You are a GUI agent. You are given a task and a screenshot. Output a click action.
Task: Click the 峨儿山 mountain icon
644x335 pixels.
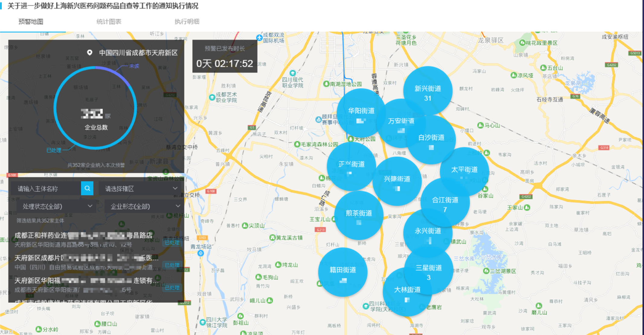270,300
